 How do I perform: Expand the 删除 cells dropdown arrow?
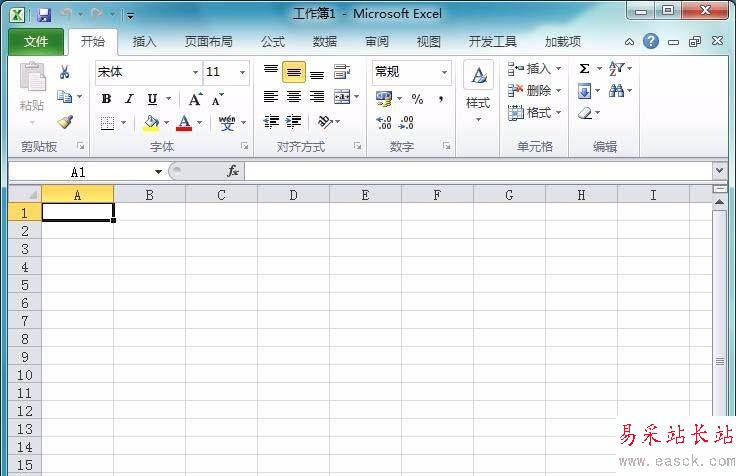[559, 90]
